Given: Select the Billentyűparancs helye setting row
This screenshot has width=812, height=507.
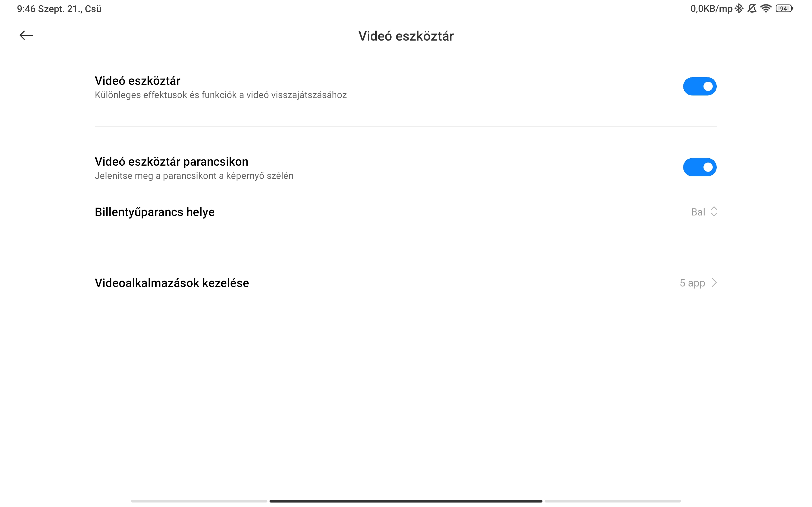Looking at the screenshot, I should [x=154, y=212].
